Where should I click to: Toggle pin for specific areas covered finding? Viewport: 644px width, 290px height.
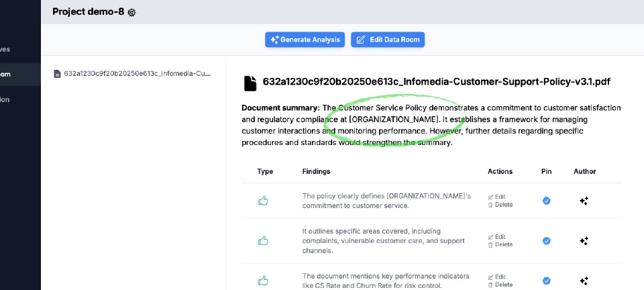[x=546, y=241]
